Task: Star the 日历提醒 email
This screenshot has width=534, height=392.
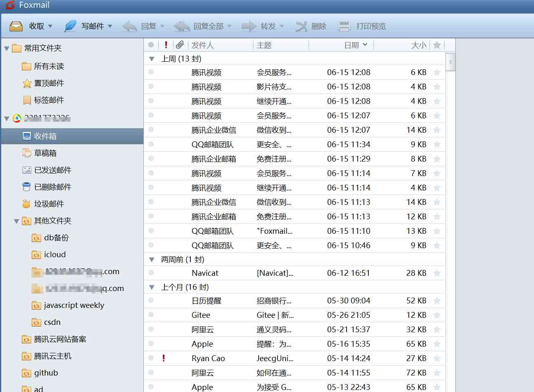Action: (x=437, y=300)
